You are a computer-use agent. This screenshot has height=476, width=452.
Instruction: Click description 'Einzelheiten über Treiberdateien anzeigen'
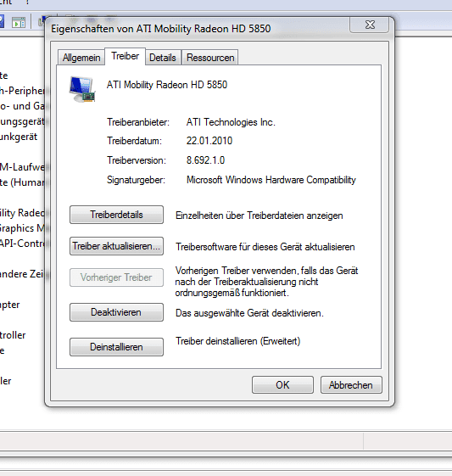click(x=259, y=216)
